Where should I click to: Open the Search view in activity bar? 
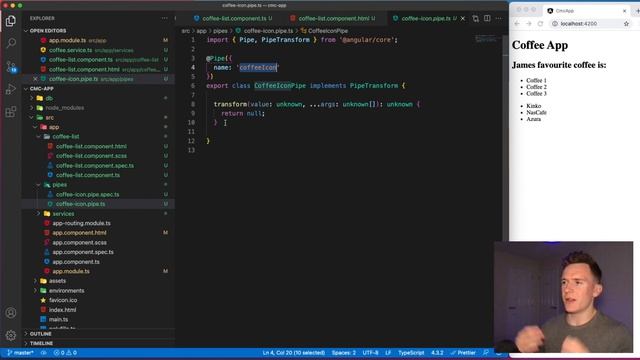11,43
